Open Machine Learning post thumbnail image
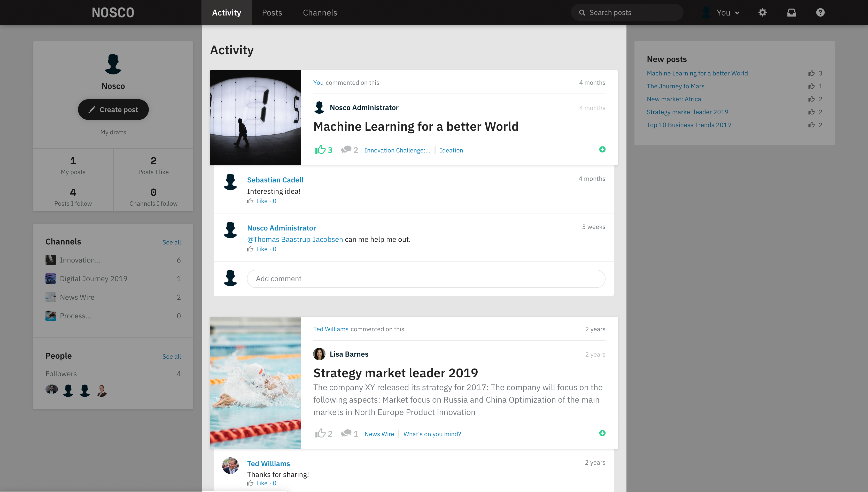868x492 pixels. [x=255, y=118]
